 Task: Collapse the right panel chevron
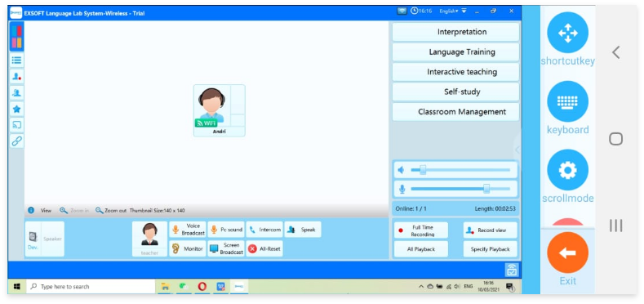[517, 150]
